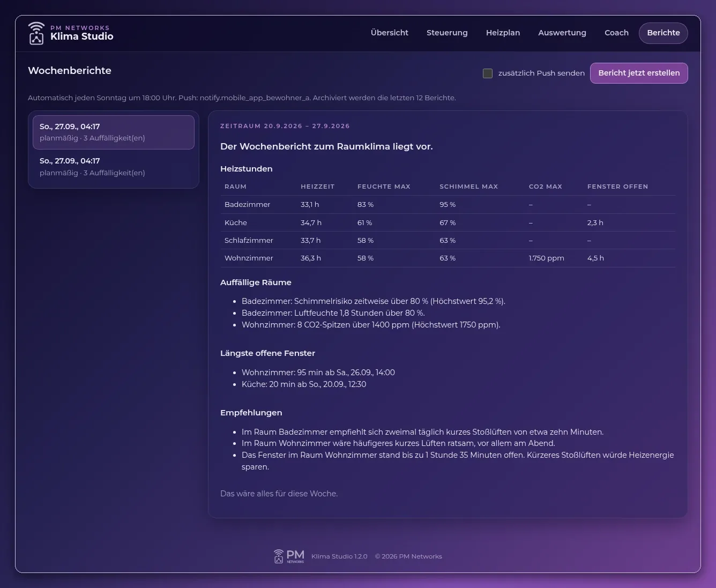
Task: Go to the Heizplan tab
Action: [503, 33]
